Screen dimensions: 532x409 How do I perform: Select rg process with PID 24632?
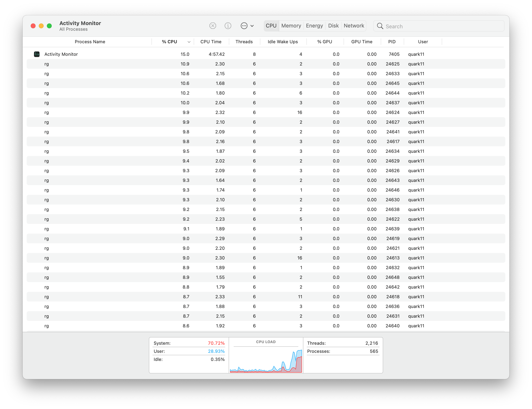pos(266,268)
